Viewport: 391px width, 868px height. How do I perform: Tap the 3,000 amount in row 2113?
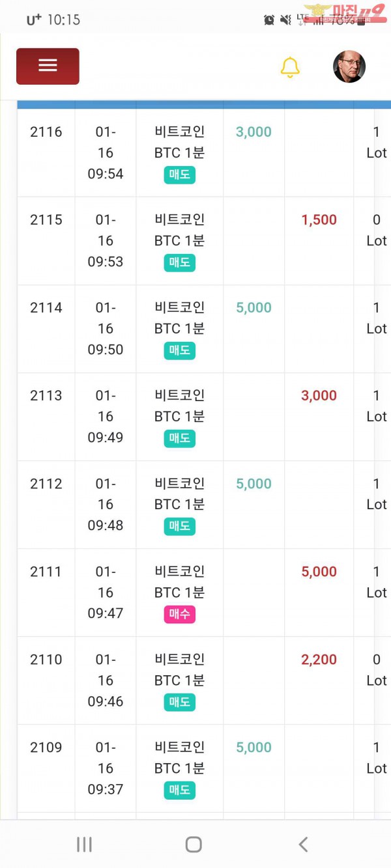pyautogui.click(x=319, y=396)
